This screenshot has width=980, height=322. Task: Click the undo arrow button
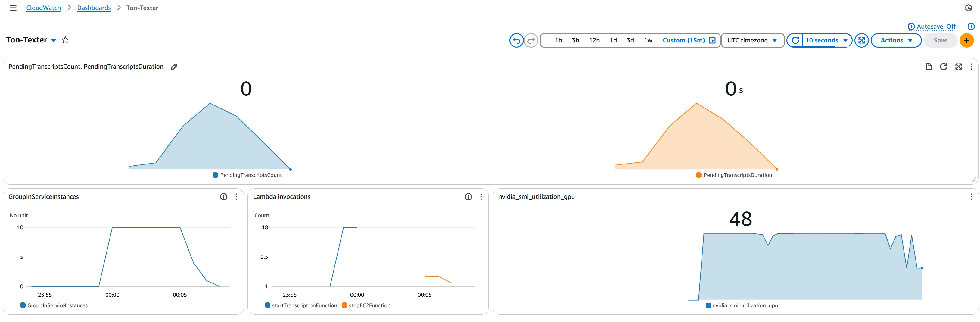(x=516, y=40)
